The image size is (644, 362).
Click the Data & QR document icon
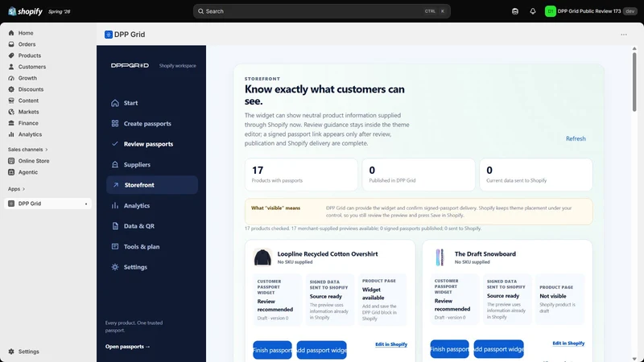pyautogui.click(x=115, y=226)
